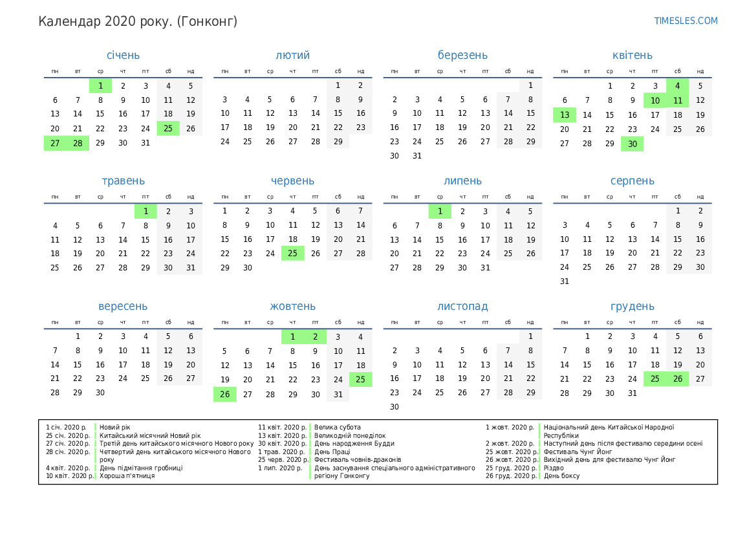Viewport: 756px width, 535px height.
Task: Click legend date '26 груд. 2020 р.'
Action: [511, 475]
